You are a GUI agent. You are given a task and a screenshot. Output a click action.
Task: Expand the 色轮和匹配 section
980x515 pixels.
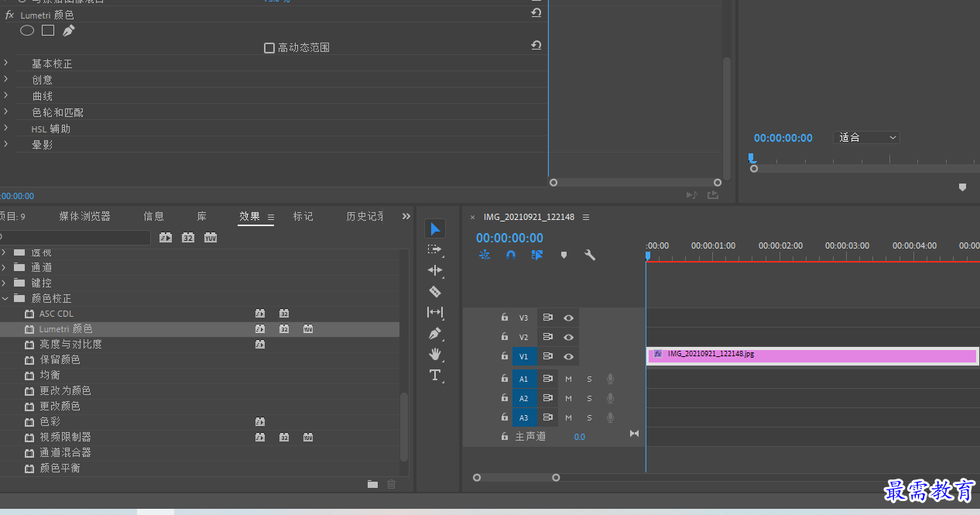click(6, 112)
